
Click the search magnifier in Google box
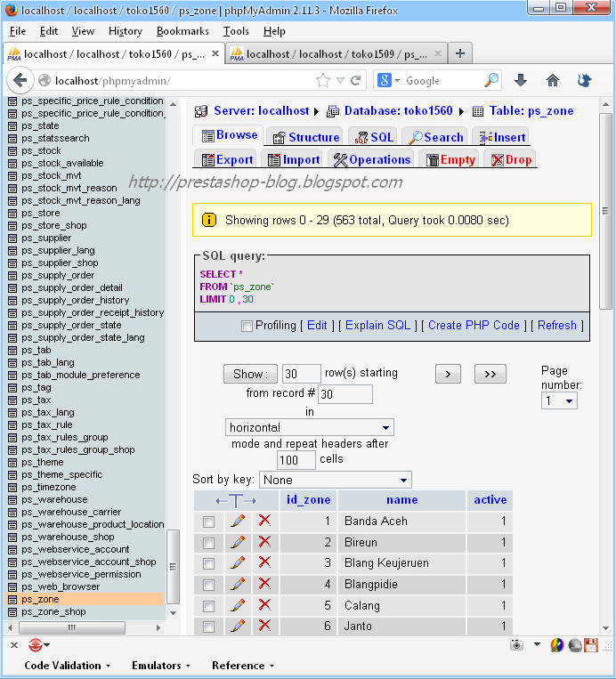click(491, 80)
